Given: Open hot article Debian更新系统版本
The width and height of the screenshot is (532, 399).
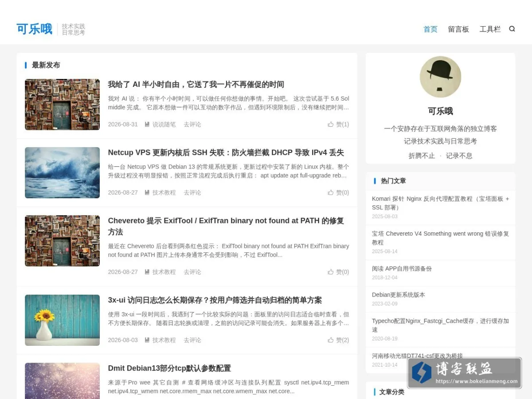Looking at the screenshot, I should (398, 295).
